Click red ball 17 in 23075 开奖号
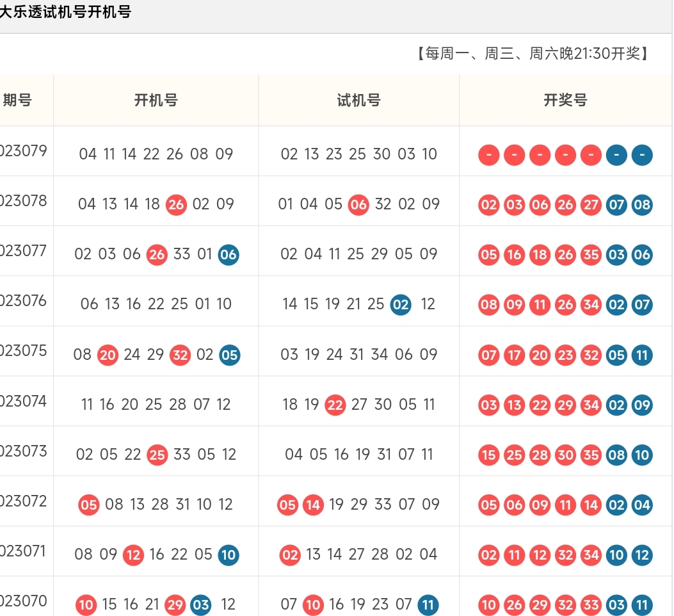Screen dimensions: 674x616 [x=515, y=355]
